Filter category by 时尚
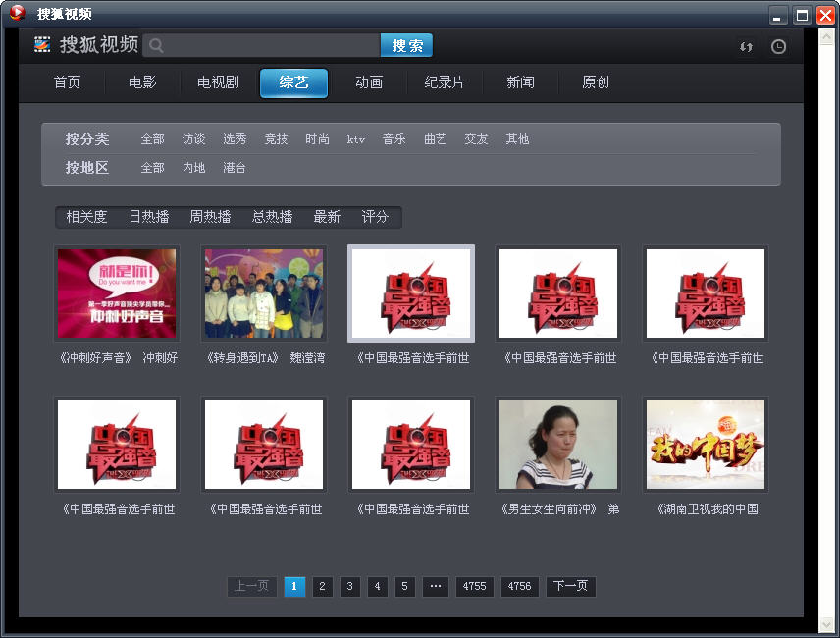 pos(317,139)
